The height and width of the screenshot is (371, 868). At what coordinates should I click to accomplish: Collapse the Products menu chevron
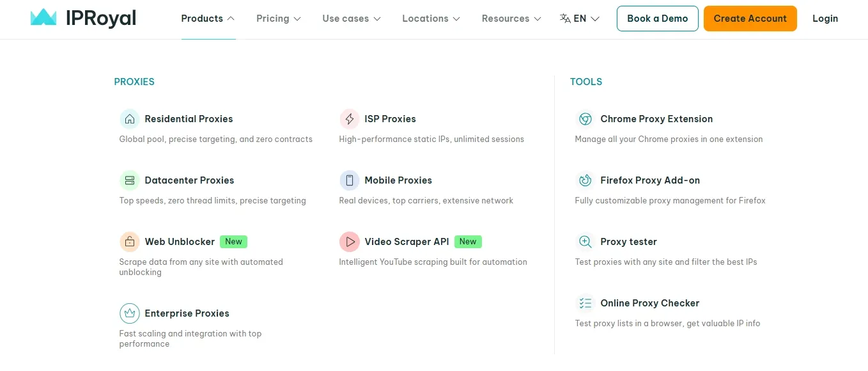click(x=231, y=19)
